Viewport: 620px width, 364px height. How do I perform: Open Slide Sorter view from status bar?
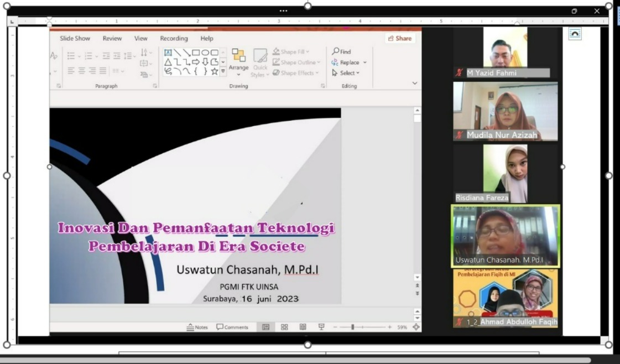(284, 327)
